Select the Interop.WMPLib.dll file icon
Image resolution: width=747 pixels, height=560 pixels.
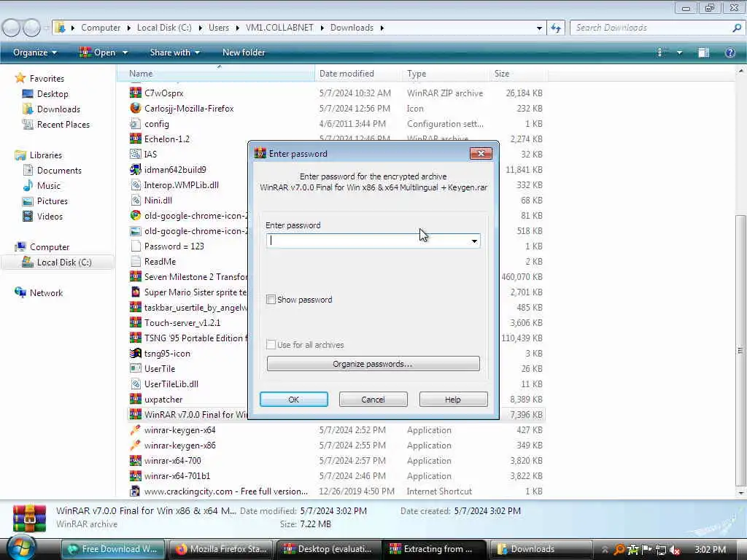point(135,184)
